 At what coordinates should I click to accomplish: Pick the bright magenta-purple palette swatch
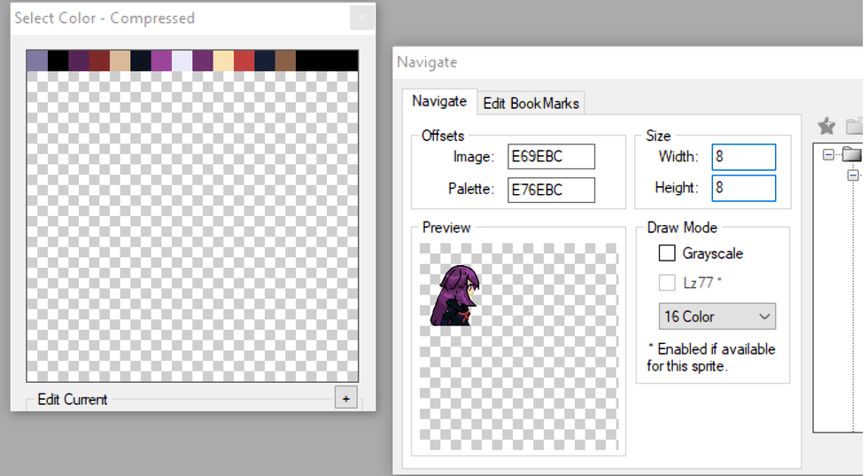161,60
